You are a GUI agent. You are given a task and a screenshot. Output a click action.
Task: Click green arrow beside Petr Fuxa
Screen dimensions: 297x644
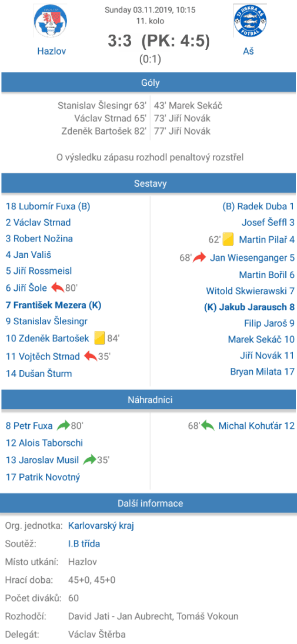click(x=64, y=425)
